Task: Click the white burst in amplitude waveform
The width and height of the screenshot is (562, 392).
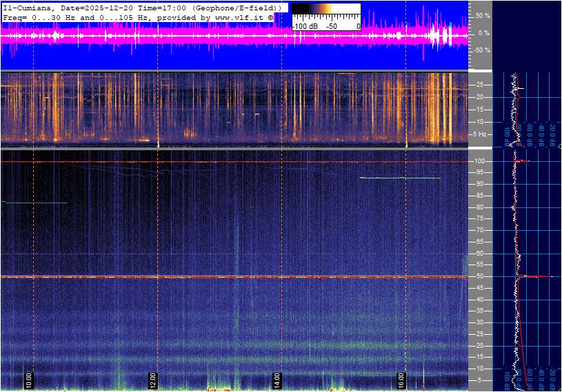Action: tap(436, 36)
